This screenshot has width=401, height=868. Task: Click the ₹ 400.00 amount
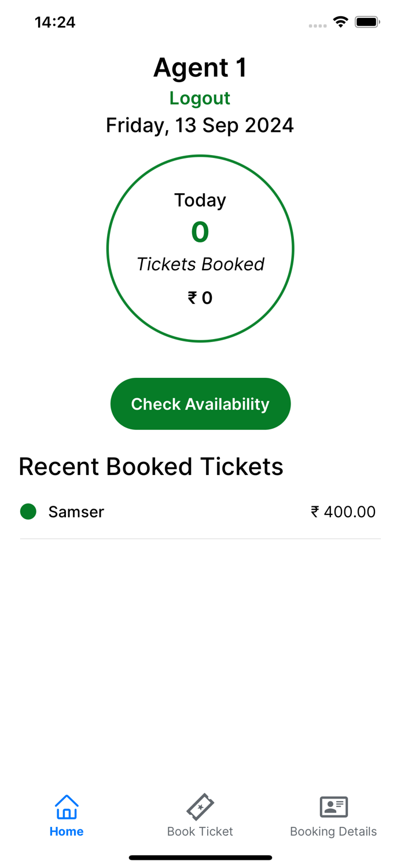(343, 512)
